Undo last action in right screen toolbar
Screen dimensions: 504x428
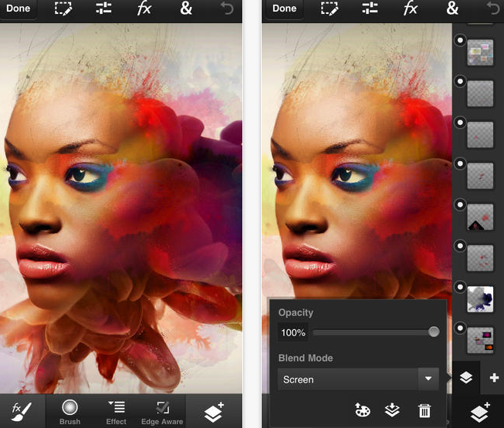[493, 8]
